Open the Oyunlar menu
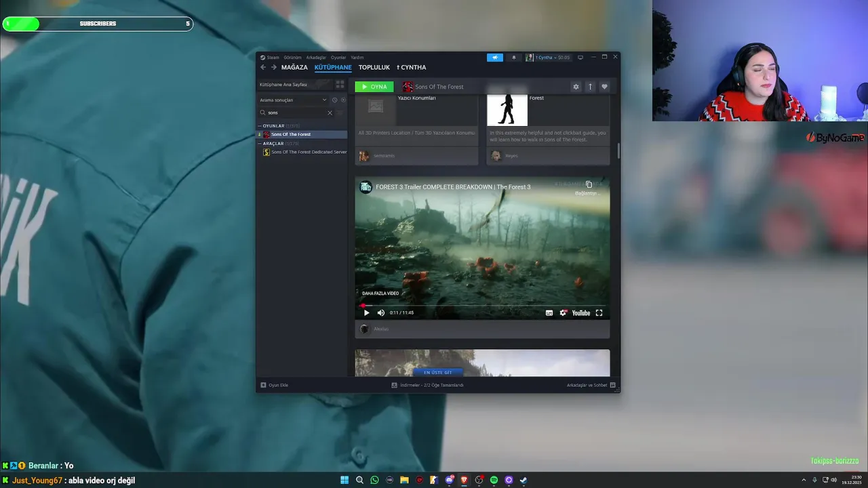 338,58
